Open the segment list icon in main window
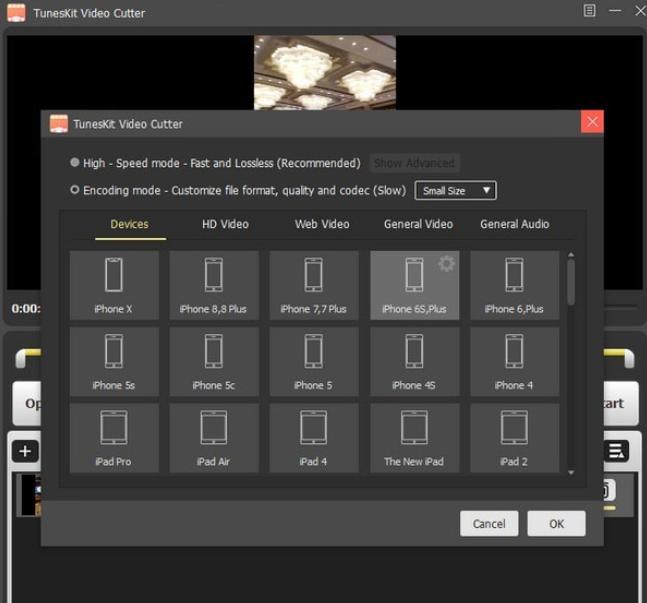Screen dimensions: 647x603 pos(616,451)
